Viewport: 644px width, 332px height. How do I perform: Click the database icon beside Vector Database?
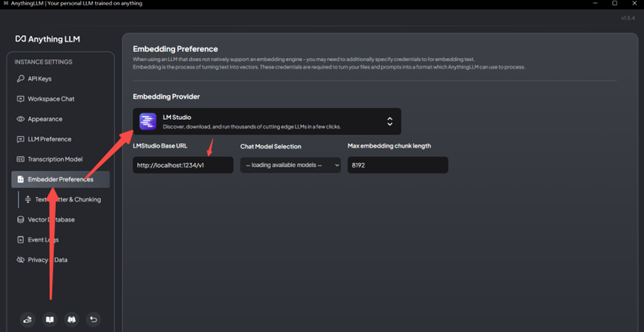coord(21,220)
